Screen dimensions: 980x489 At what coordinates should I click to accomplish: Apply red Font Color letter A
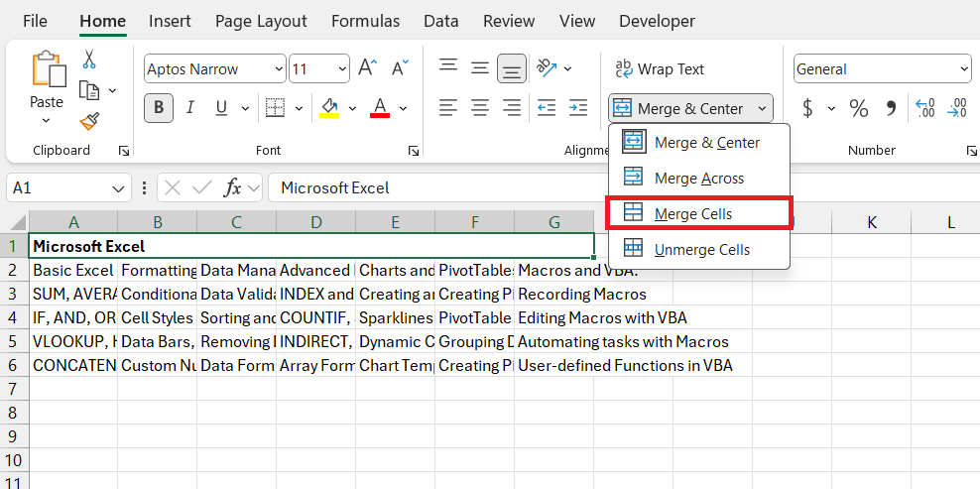click(x=380, y=108)
